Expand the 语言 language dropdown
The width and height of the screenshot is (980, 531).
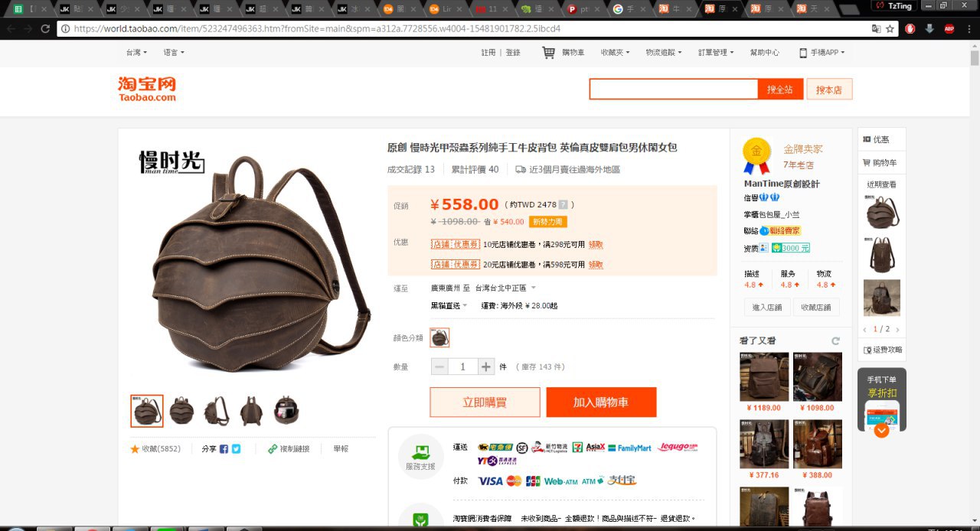coord(174,53)
